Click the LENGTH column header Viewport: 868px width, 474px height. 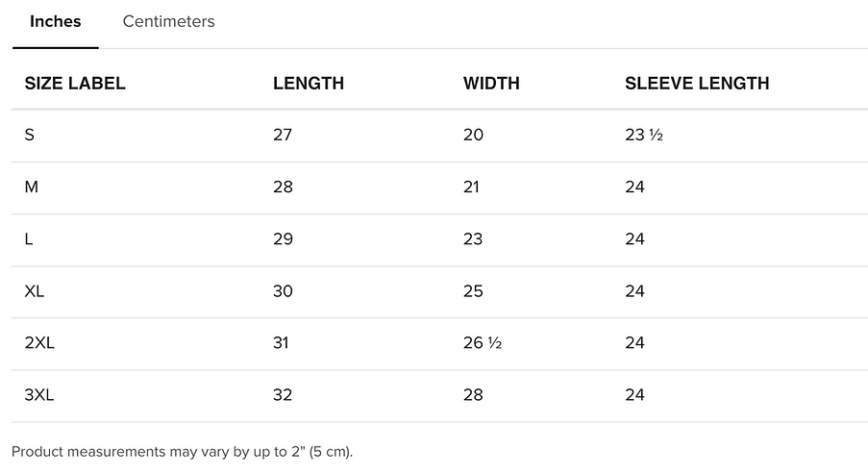point(309,83)
